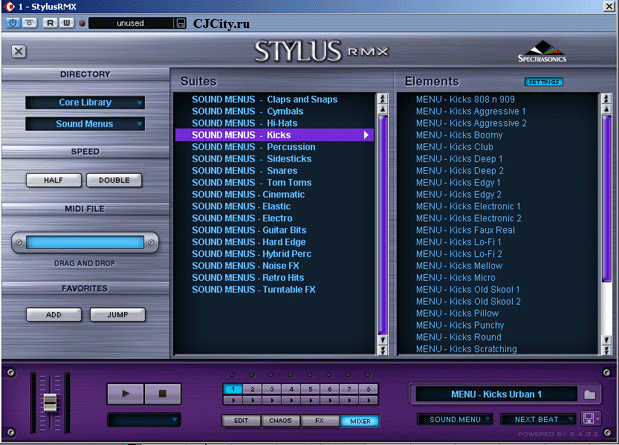Click Elements scrollbar bottom jump arrow
619x445 pixels.
(606, 350)
